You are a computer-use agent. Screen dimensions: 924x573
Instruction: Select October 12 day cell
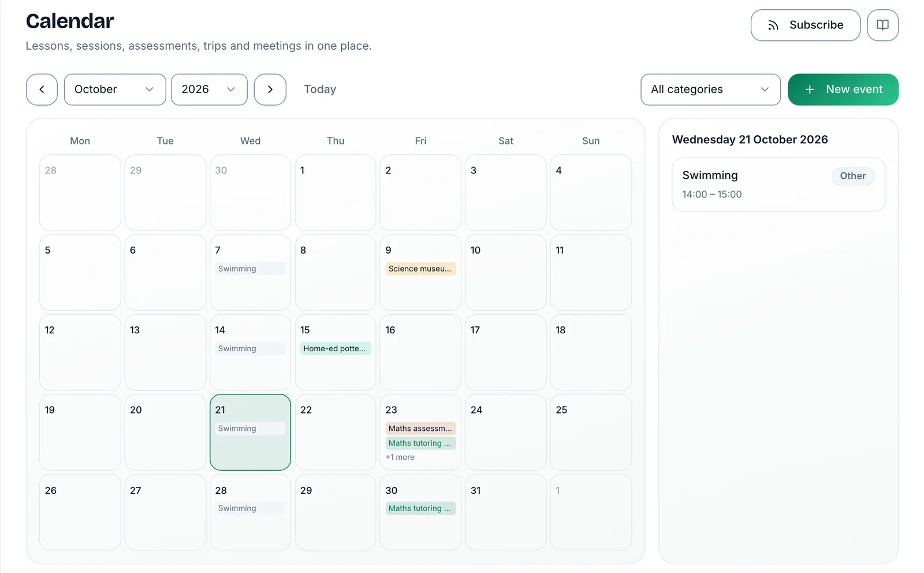pos(80,352)
